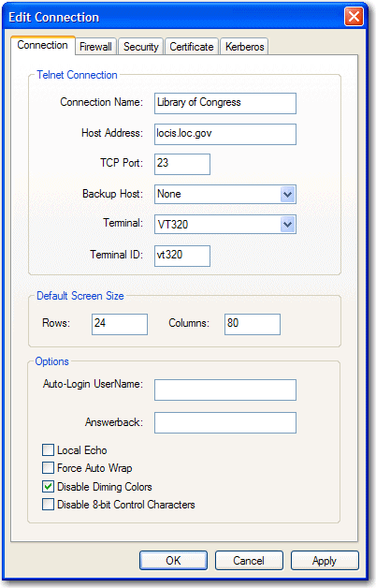
Task: Close the Edit Connection dialog
Action: point(354,17)
